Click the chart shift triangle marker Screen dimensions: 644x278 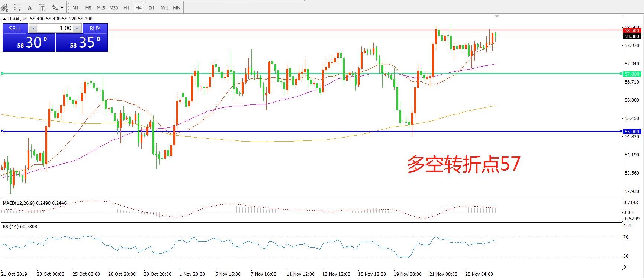[497, 16]
